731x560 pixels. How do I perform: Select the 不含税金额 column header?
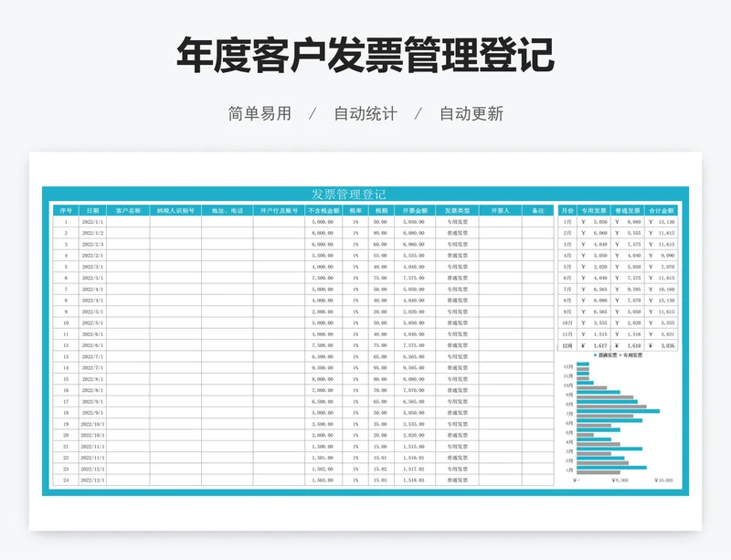[x=323, y=211]
